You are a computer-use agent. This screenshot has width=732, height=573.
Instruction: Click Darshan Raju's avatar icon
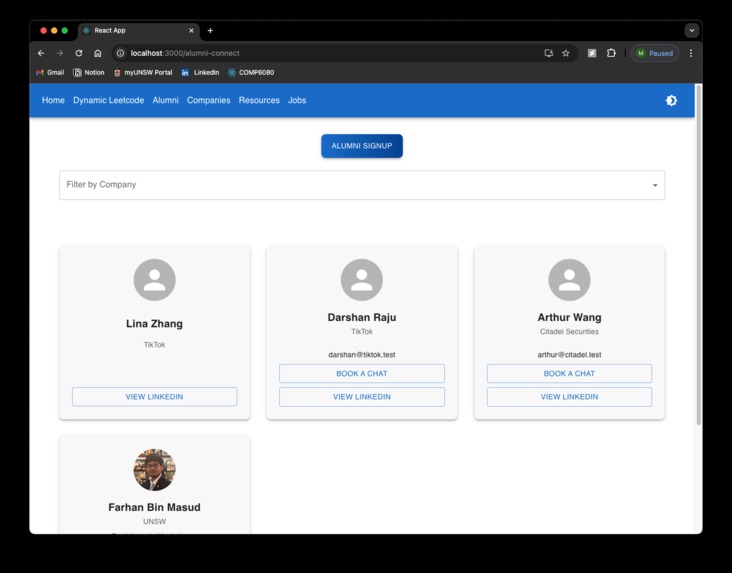pyautogui.click(x=362, y=280)
